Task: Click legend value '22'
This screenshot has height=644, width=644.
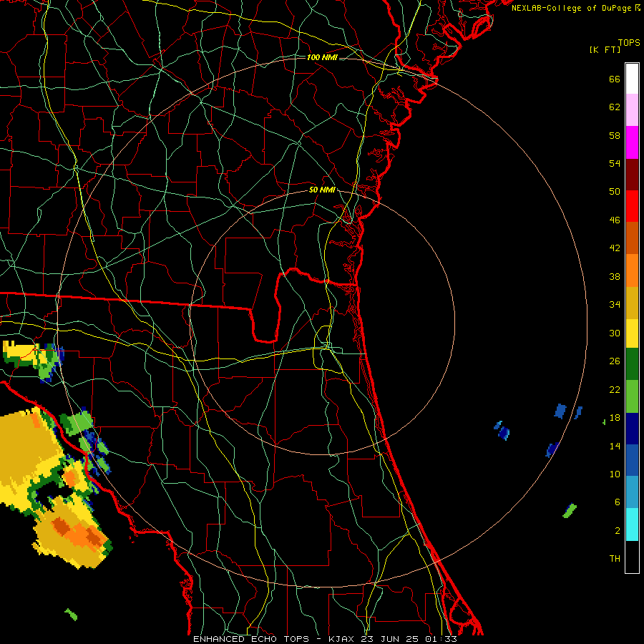Action: [615, 389]
